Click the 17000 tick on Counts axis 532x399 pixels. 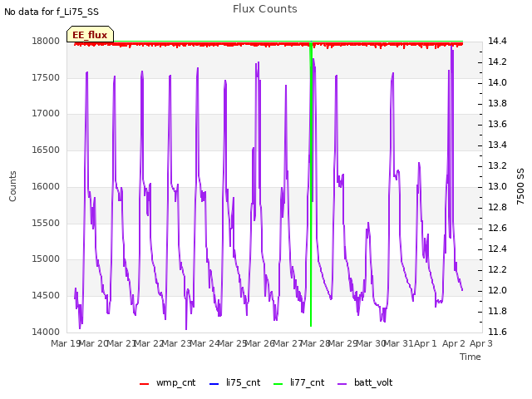[46, 113]
